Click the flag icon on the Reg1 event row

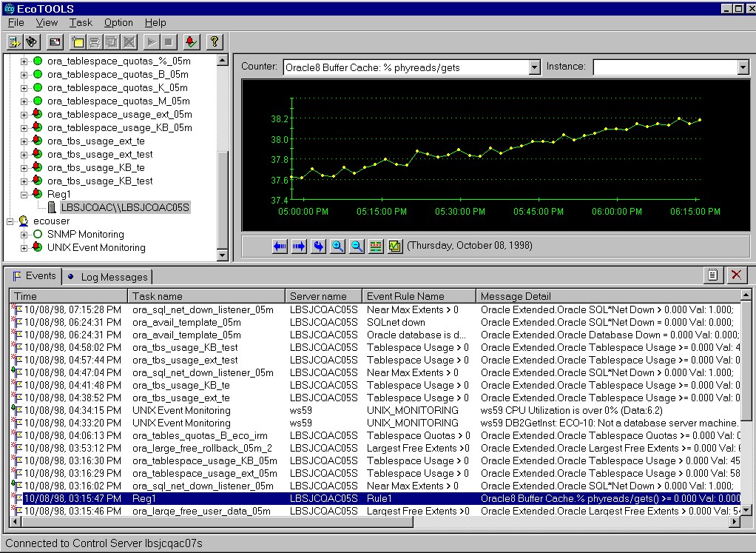[16, 498]
